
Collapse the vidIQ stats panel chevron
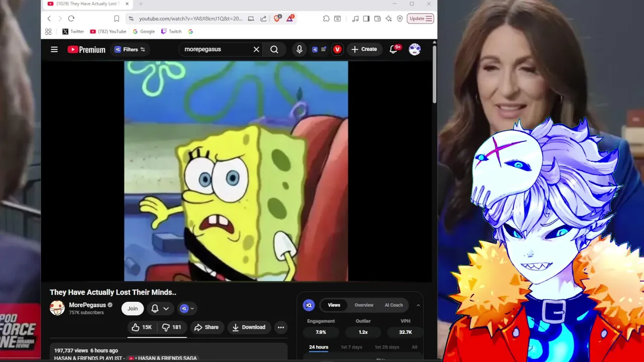click(418, 305)
